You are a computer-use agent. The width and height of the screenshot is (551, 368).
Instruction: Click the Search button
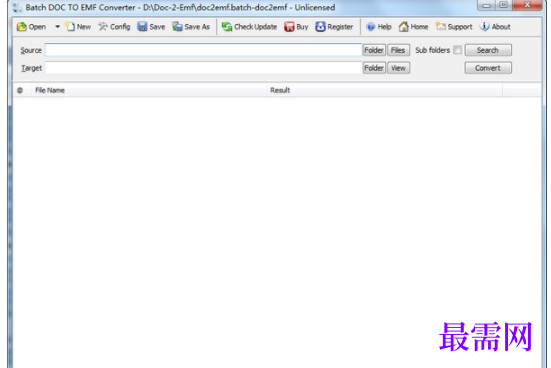pos(488,50)
